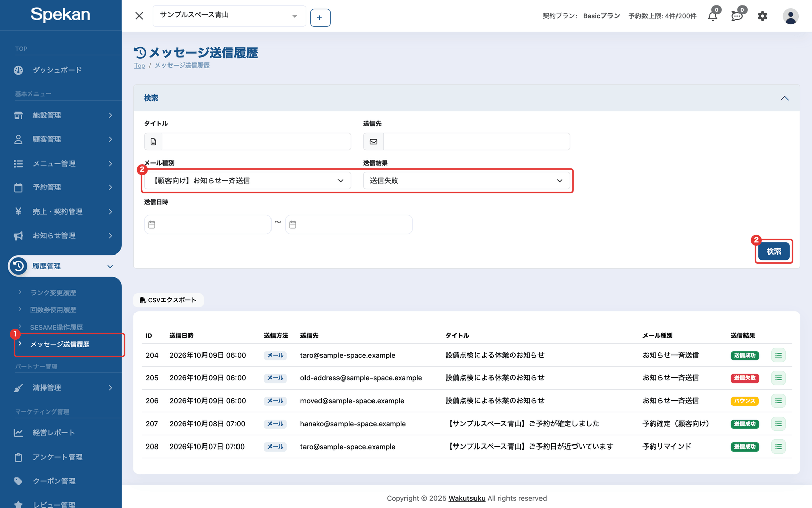Open detail icon for message ID 205
This screenshot has width=812, height=508.
point(778,378)
